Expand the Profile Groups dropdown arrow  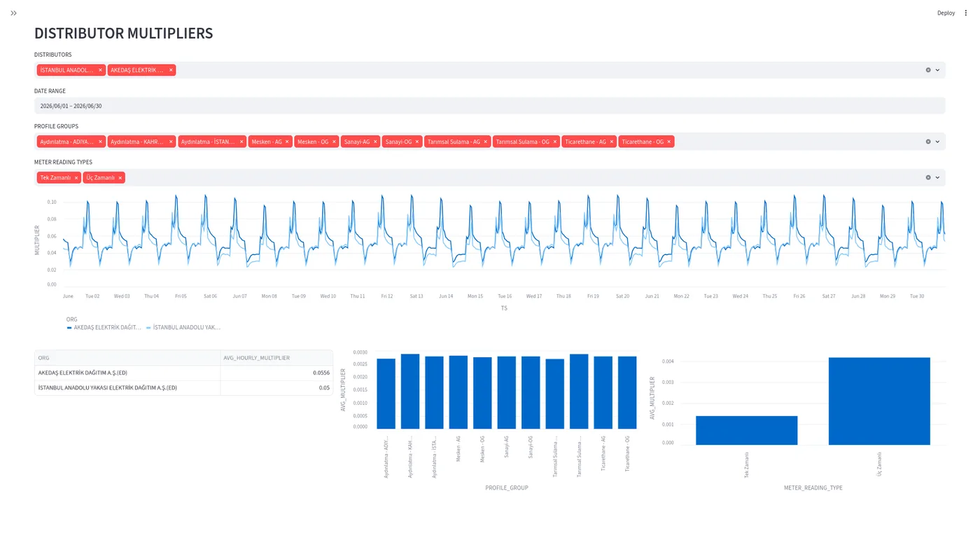[938, 142]
